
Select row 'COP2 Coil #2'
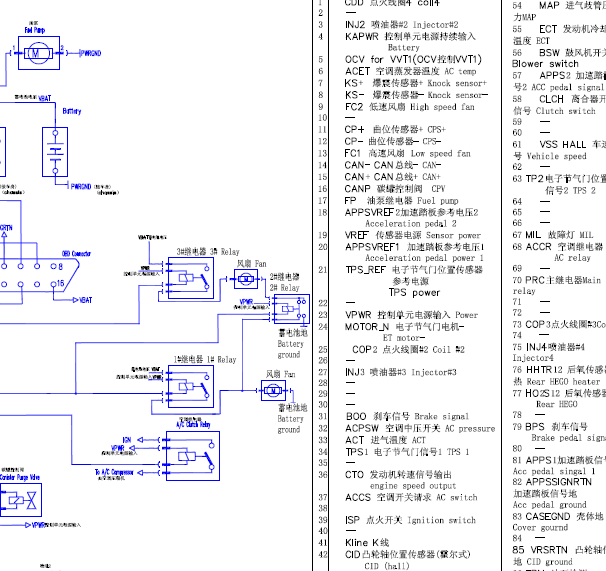click(408, 349)
